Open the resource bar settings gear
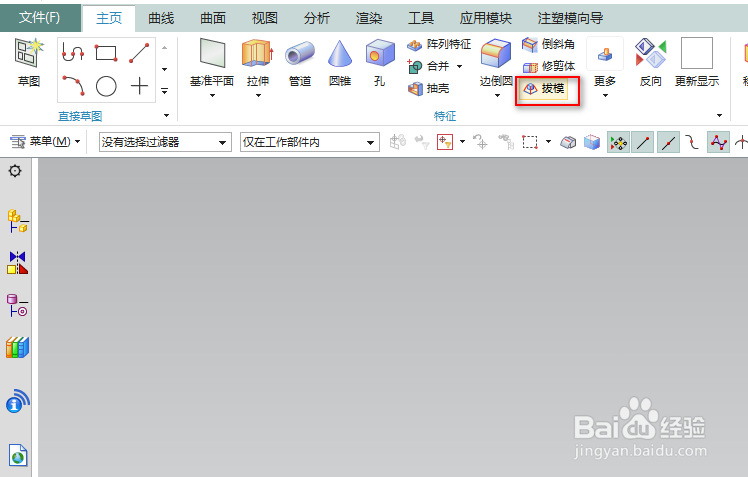 point(15,171)
